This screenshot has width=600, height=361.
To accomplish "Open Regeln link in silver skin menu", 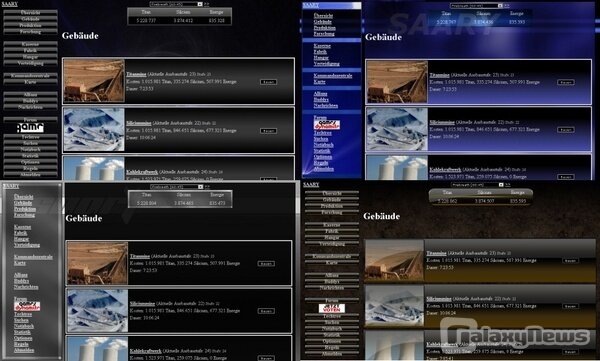I will (x=21, y=344).
